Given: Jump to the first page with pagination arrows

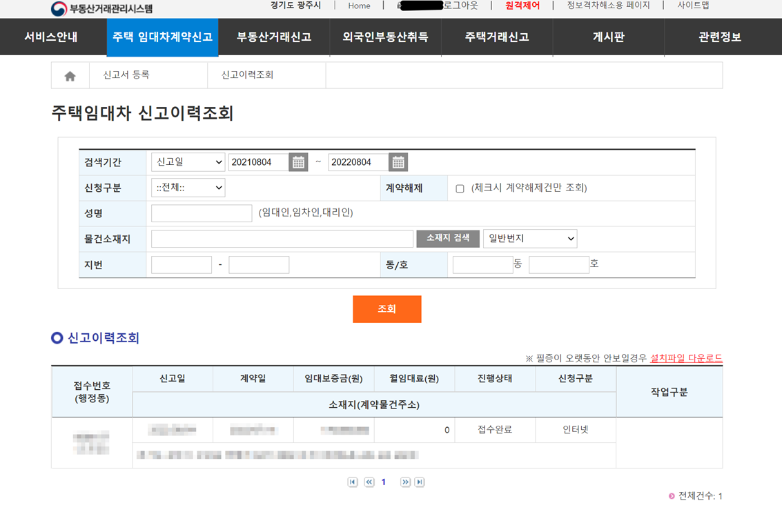Looking at the screenshot, I should 353,482.
